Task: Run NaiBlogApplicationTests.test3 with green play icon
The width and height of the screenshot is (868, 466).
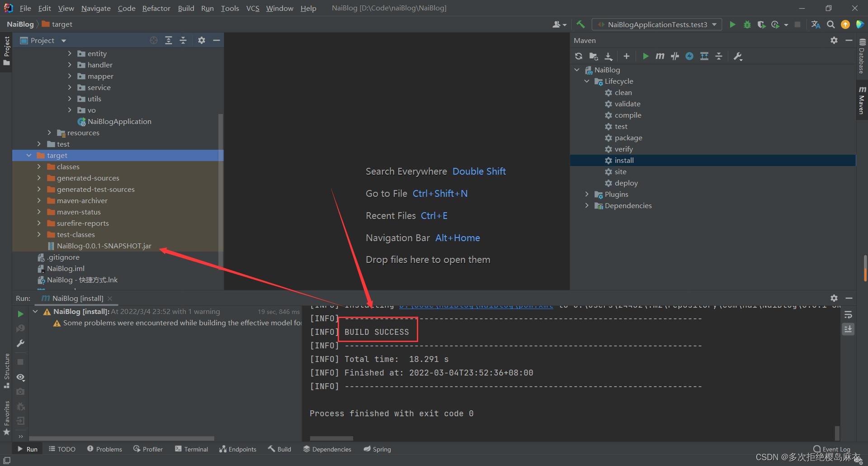Action: [732, 24]
